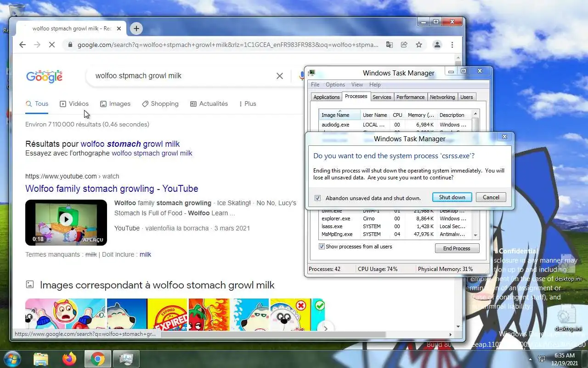Select the lsass.exe process row
Viewport: 588px width, 368px height.
pyautogui.click(x=396, y=226)
